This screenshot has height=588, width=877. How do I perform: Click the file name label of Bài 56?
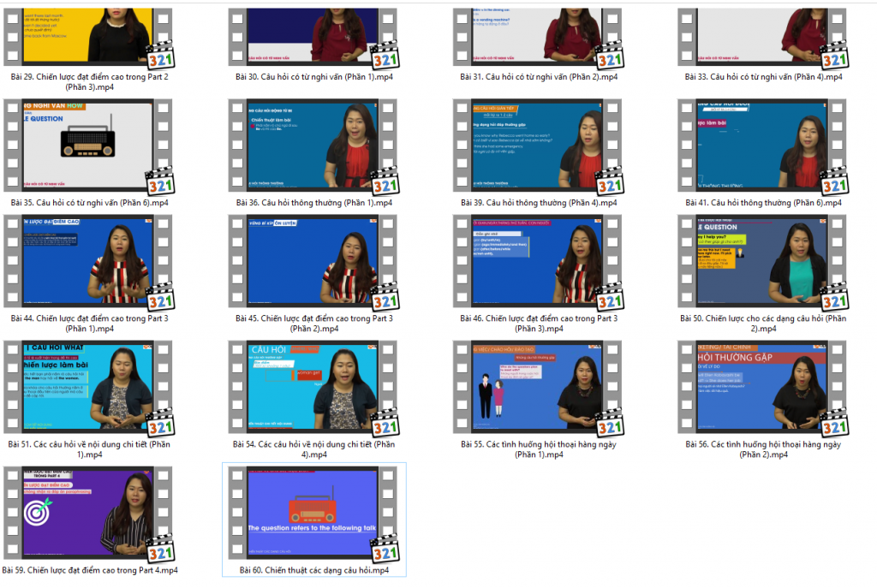tap(762, 449)
